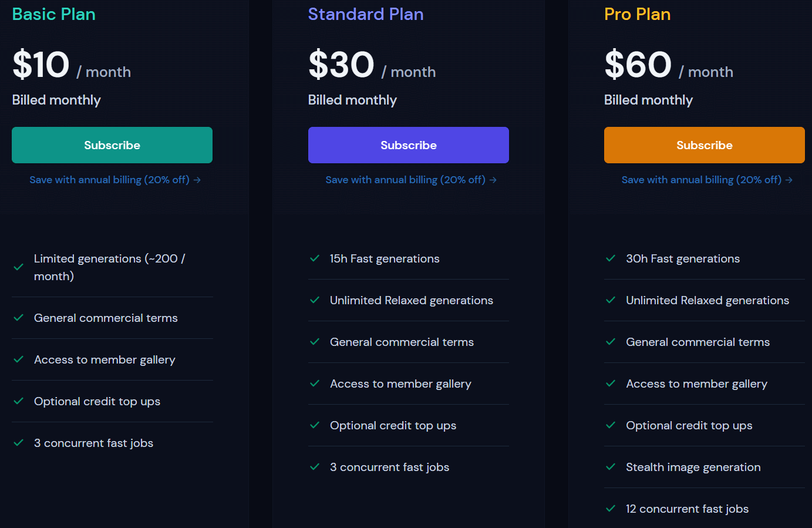The height and width of the screenshot is (528, 812).
Task: Subscribe to the Basic Plan
Action: (x=112, y=145)
